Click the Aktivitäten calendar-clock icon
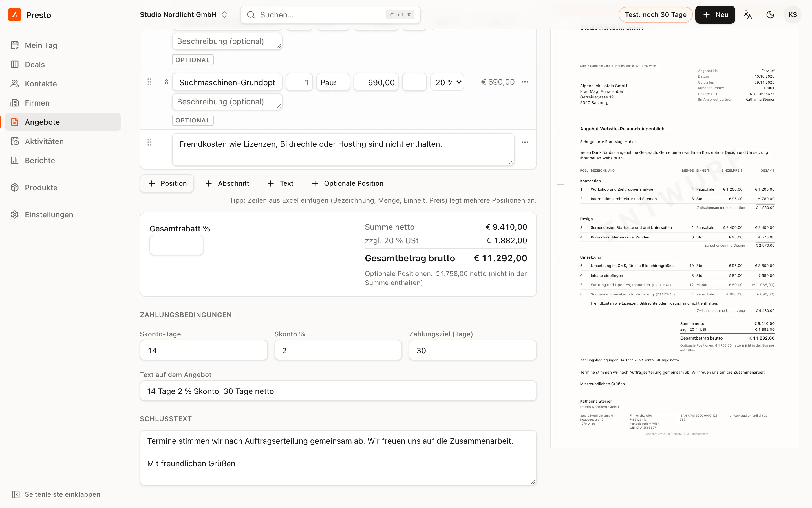Viewport: 812px width, 508px height. click(x=14, y=141)
